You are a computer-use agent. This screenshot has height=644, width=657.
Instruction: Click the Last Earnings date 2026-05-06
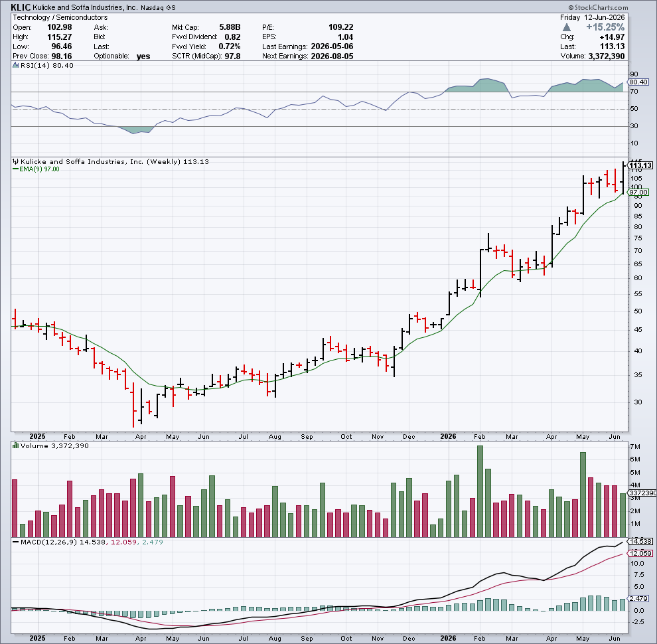pos(332,46)
